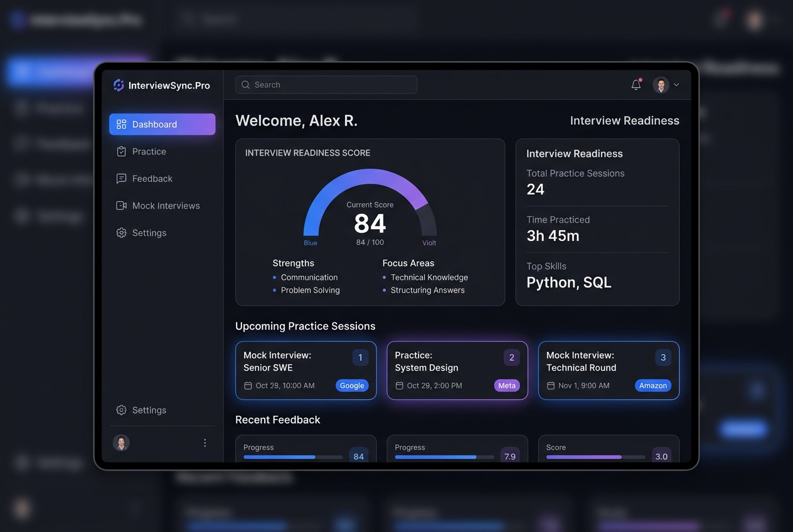
Task: Click the 'Upcoming Practice Sessions' heading
Action: coord(306,326)
